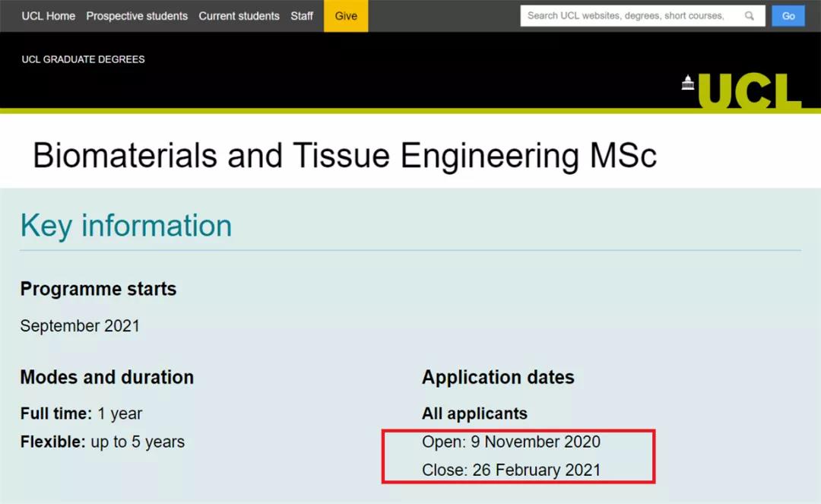Click the Full time: 1 year line
Screen dimensions: 821x504
pyautogui.click(x=81, y=414)
